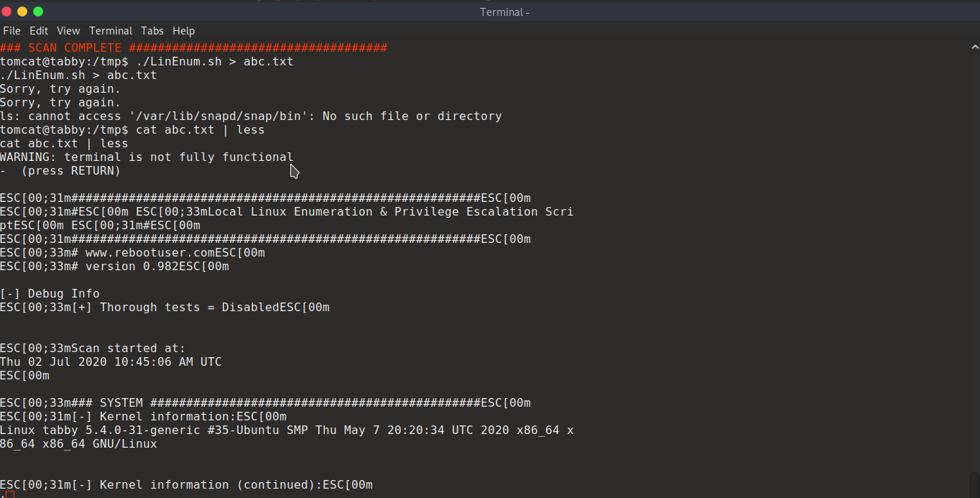Viewport: 980px width, 498px height.
Task: Open the Tabs menu
Action: [x=152, y=31]
